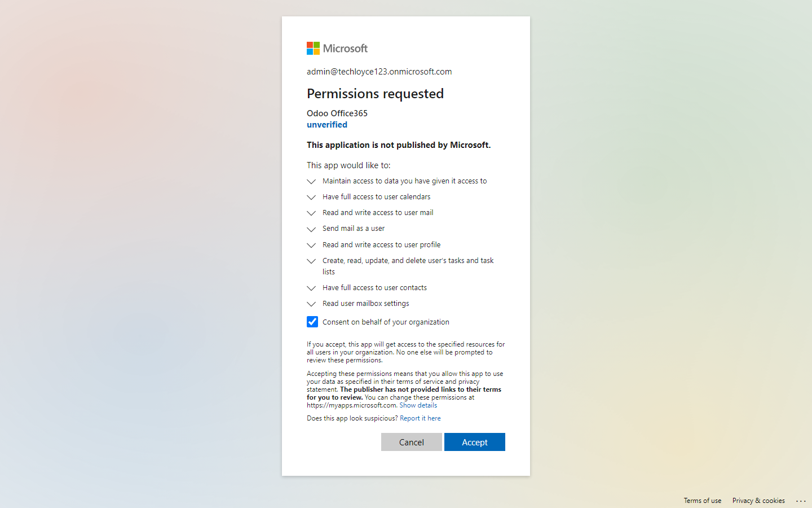812x508 pixels.
Task: Open the footer ellipsis more options
Action: click(x=801, y=501)
